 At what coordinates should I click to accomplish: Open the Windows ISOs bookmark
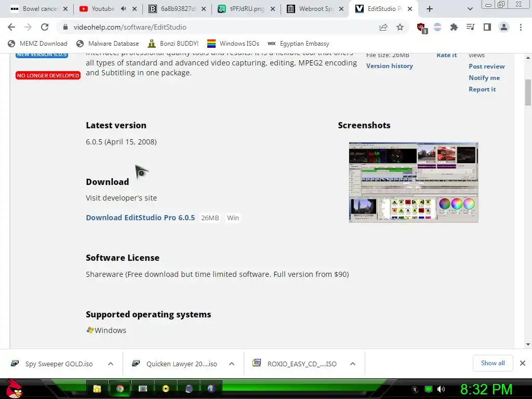pos(233,44)
